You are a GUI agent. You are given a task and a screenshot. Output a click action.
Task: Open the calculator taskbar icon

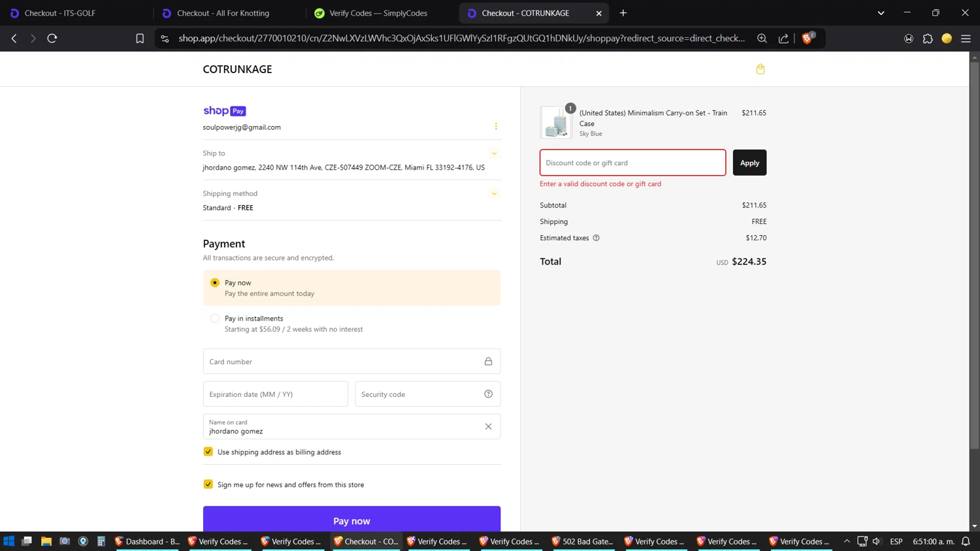tap(101, 541)
